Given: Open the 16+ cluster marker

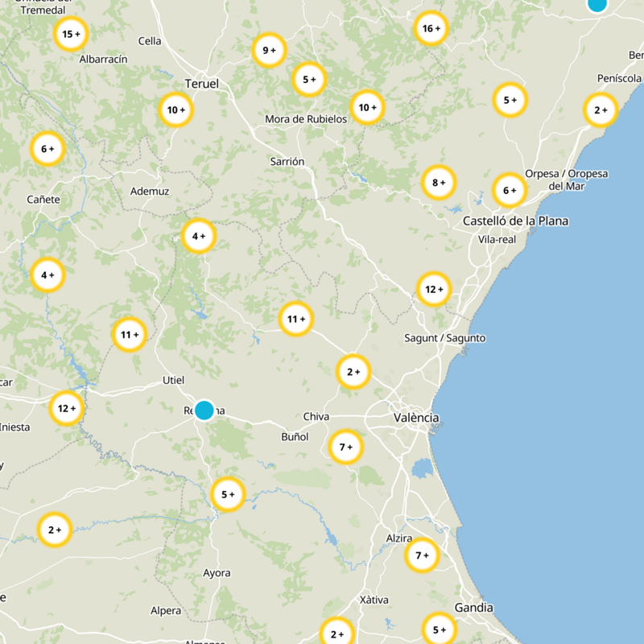Looking at the screenshot, I should pyautogui.click(x=431, y=28).
